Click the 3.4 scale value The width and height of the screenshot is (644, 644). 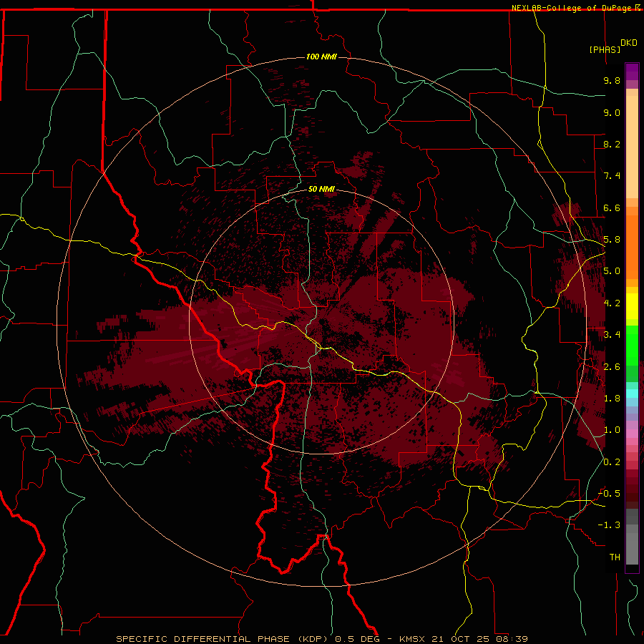[x=612, y=335]
